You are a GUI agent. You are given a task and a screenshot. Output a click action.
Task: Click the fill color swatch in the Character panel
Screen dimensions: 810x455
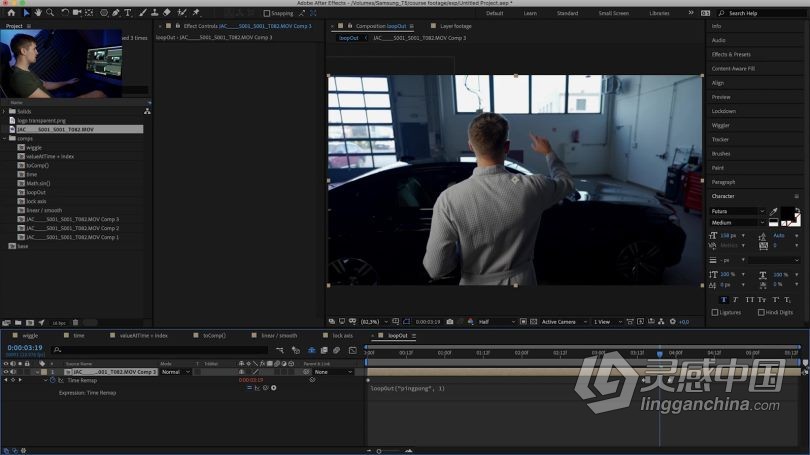tap(787, 213)
